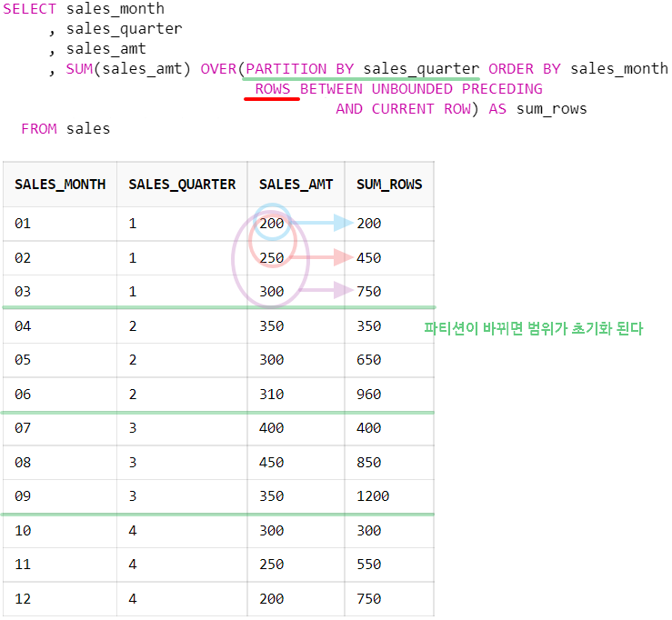This screenshot has height=620, width=672.
Task: Click the BETWEEN keyword
Action: [331, 89]
